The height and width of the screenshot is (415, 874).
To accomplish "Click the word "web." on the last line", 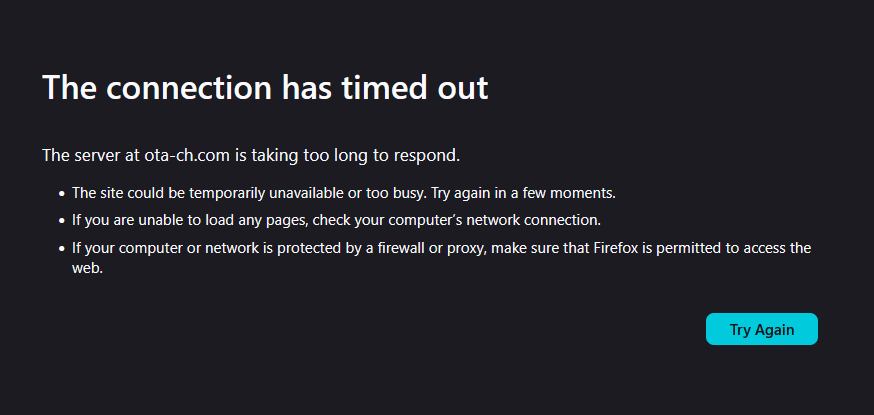I will click(88, 268).
